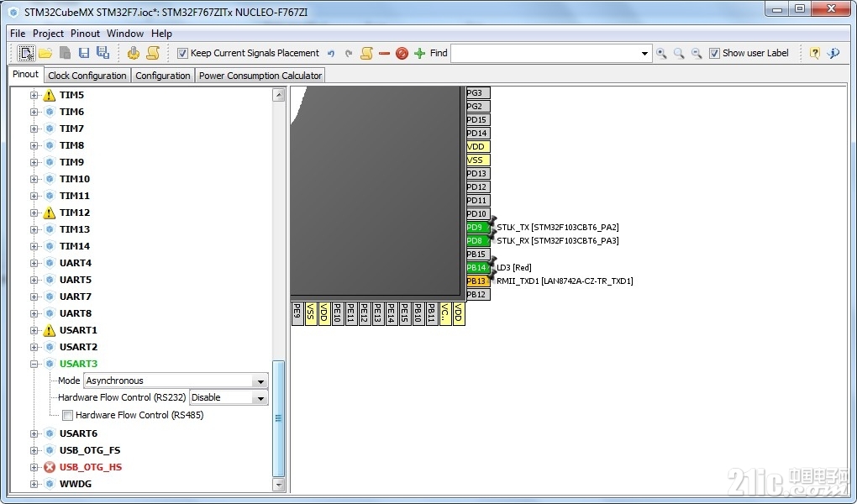857x504 pixels.
Task: Switch to Clock Configuration tab
Action: (87, 76)
